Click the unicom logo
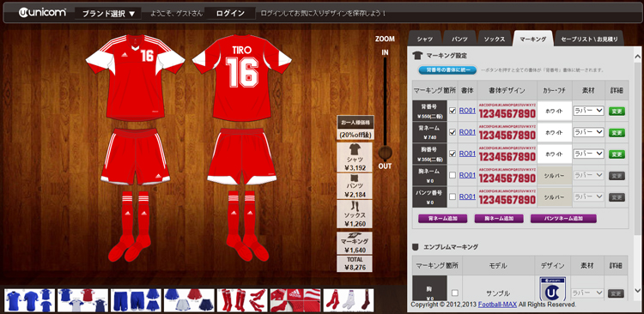 (42, 13)
